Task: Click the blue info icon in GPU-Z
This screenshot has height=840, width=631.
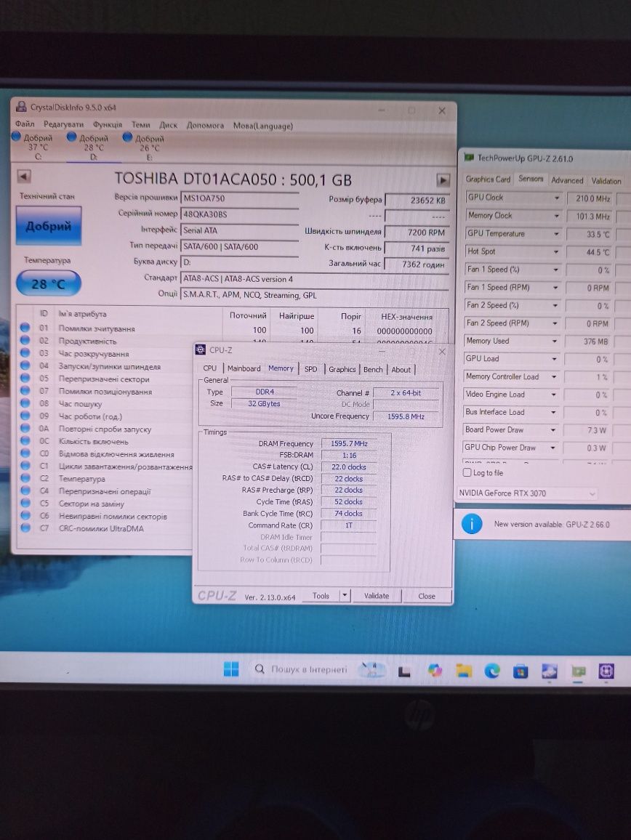Action: click(x=472, y=524)
